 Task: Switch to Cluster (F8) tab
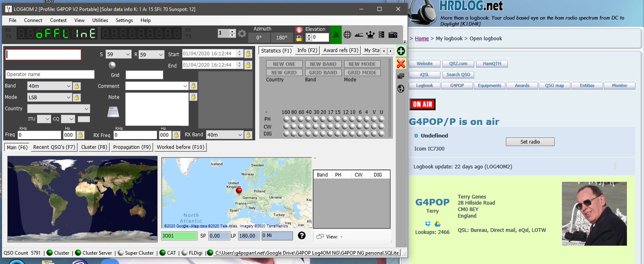pyautogui.click(x=94, y=147)
